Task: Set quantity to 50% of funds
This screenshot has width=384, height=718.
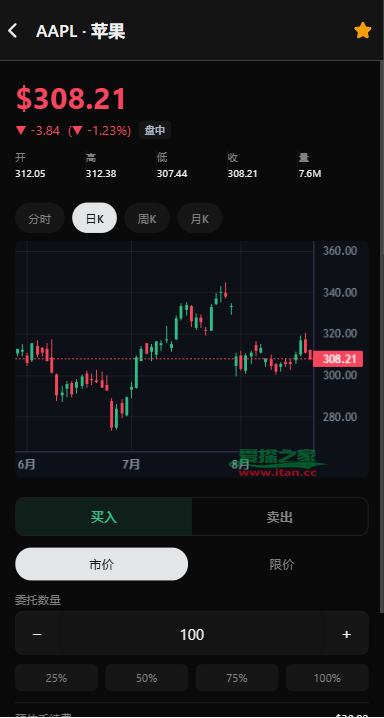Action: point(146,678)
